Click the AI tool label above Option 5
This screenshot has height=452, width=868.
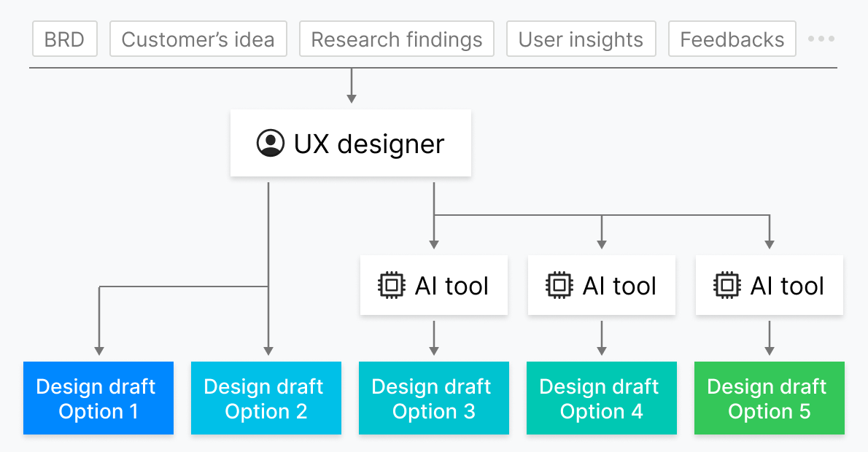787,286
